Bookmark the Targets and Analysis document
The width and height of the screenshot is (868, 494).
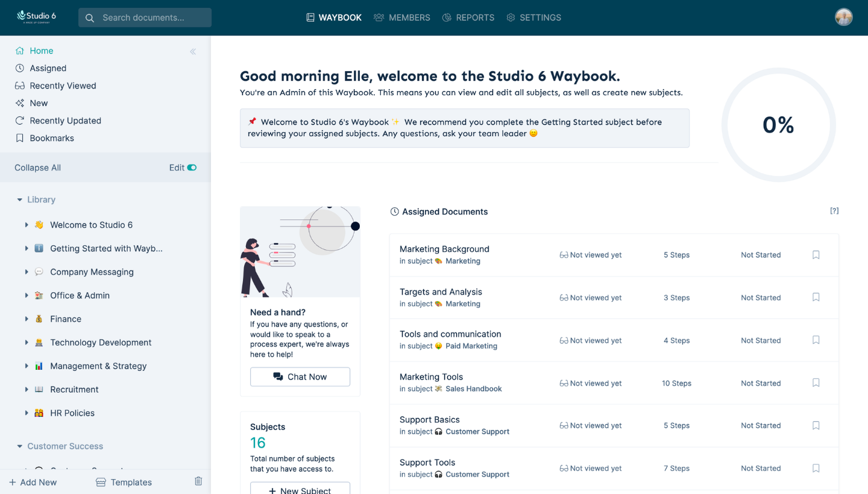click(816, 297)
